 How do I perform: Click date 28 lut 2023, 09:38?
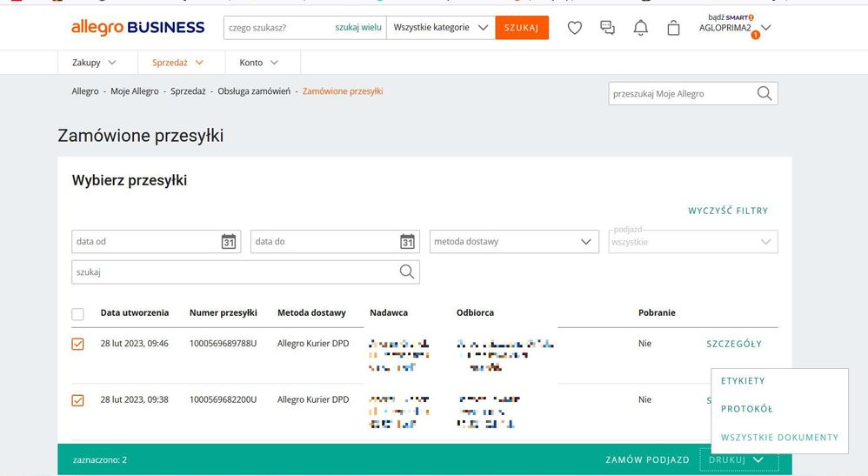(x=135, y=399)
